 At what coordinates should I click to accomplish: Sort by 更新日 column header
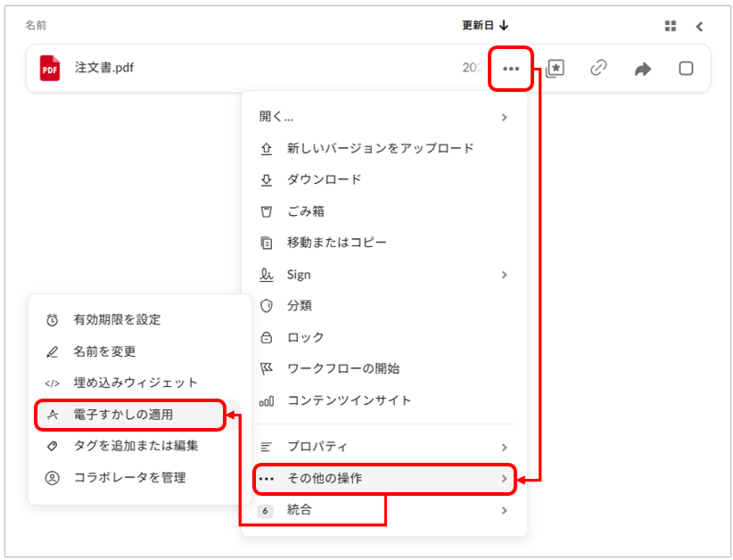point(485,26)
